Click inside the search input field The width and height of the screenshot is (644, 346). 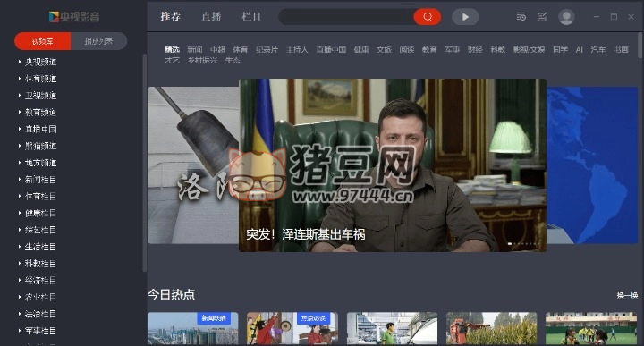point(346,17)
